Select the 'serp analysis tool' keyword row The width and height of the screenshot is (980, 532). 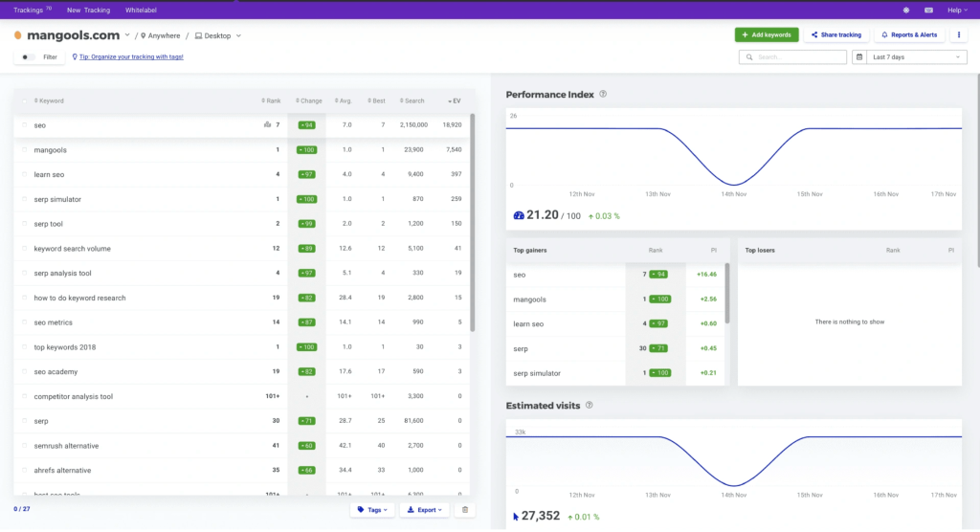[x=241, y=274]
